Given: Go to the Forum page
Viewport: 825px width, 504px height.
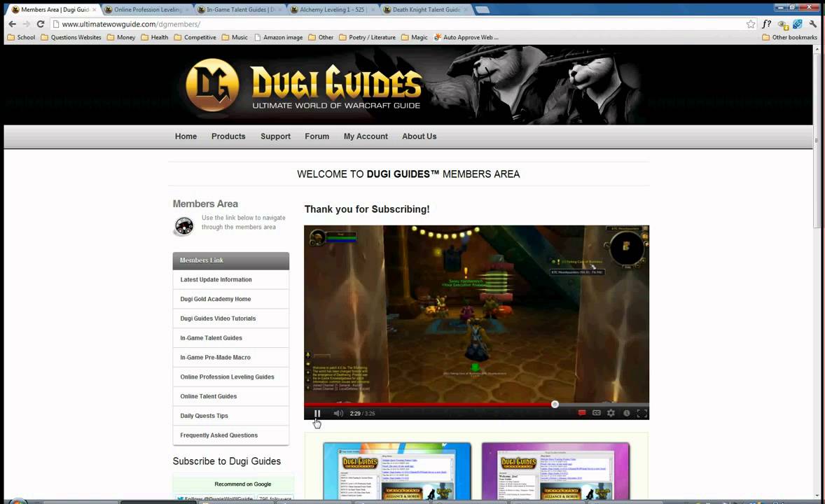Looking at the screenshot, I should click(x=317, y=136).
